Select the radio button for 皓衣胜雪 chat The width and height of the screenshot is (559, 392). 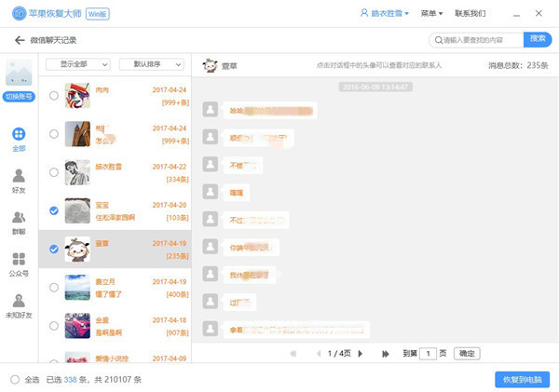(54, 172)
